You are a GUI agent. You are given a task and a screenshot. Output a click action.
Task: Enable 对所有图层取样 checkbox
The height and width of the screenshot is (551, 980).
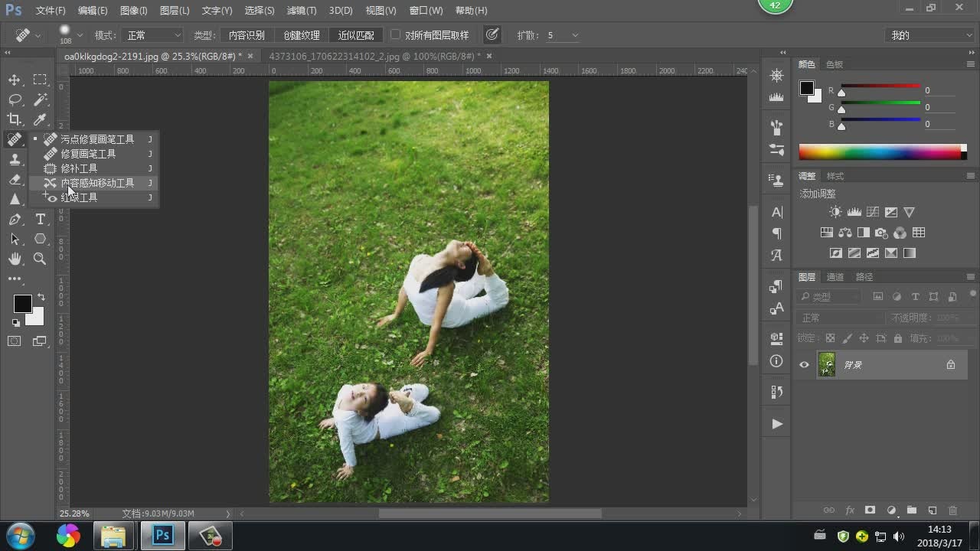tap(396, 35)
